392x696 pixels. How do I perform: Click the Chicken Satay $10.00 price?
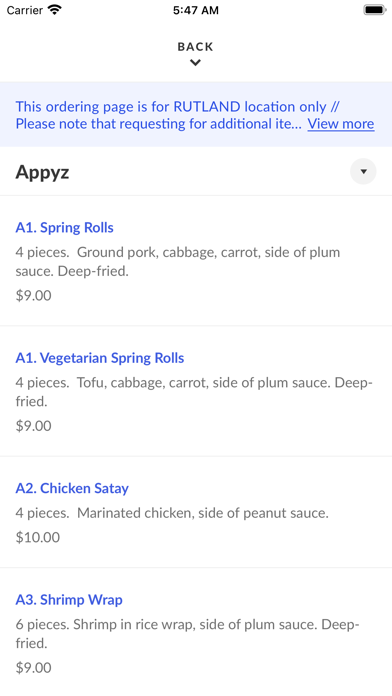pyautogui.click(x=38, y=538)
